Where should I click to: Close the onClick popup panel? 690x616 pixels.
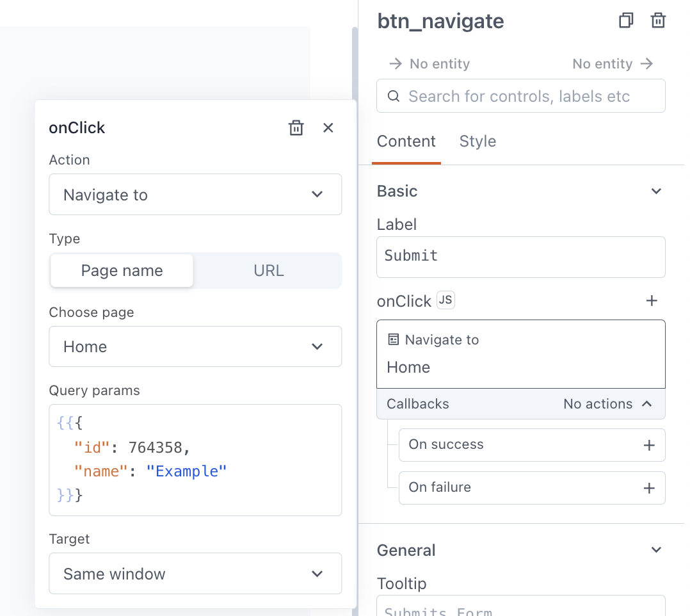tap(328, 128)
